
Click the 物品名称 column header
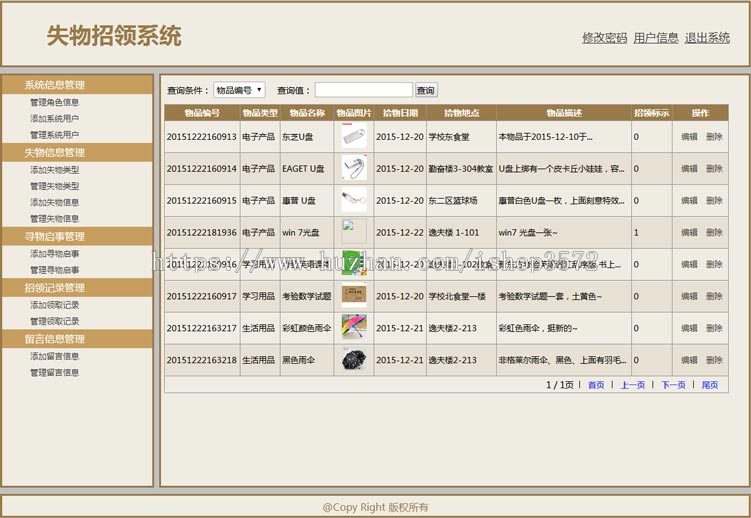click(x=307, y=113)
